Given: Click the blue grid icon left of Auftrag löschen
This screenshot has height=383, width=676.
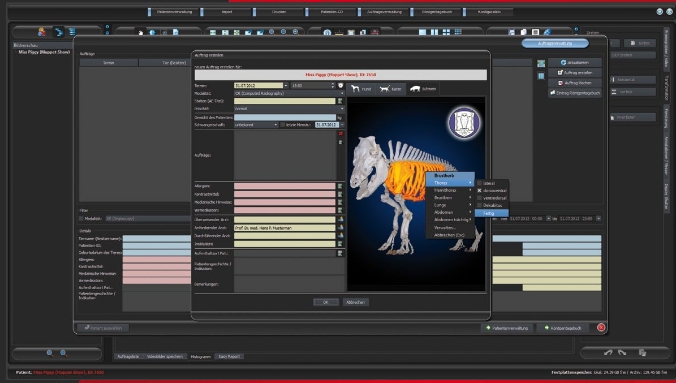Looking at the screenshot, I should tap(541, 76).
